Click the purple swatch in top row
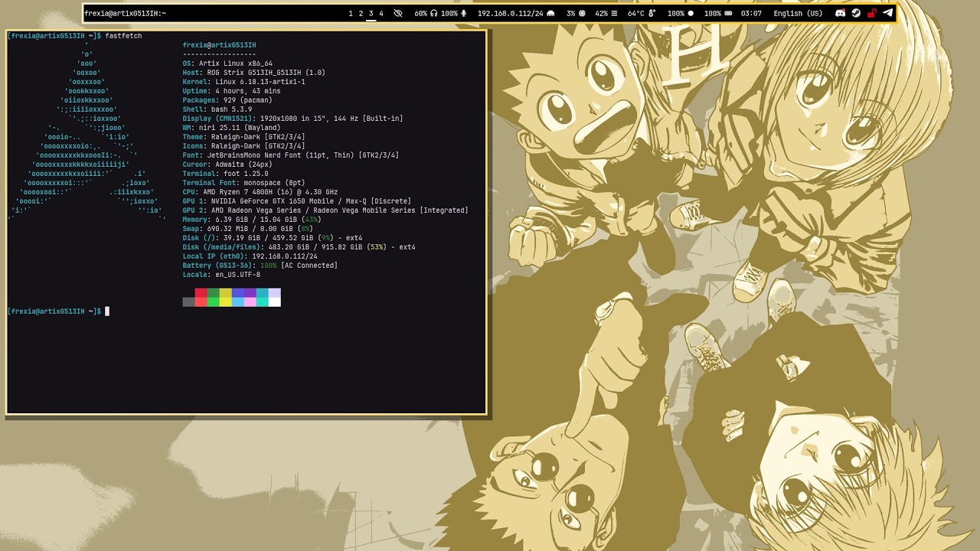980x551 pixels. point(250,293)
